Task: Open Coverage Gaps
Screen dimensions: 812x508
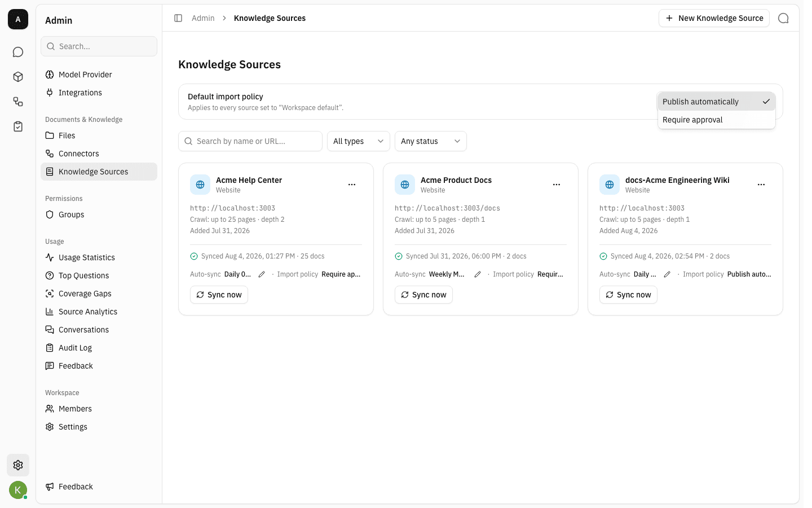Action: 99,294
